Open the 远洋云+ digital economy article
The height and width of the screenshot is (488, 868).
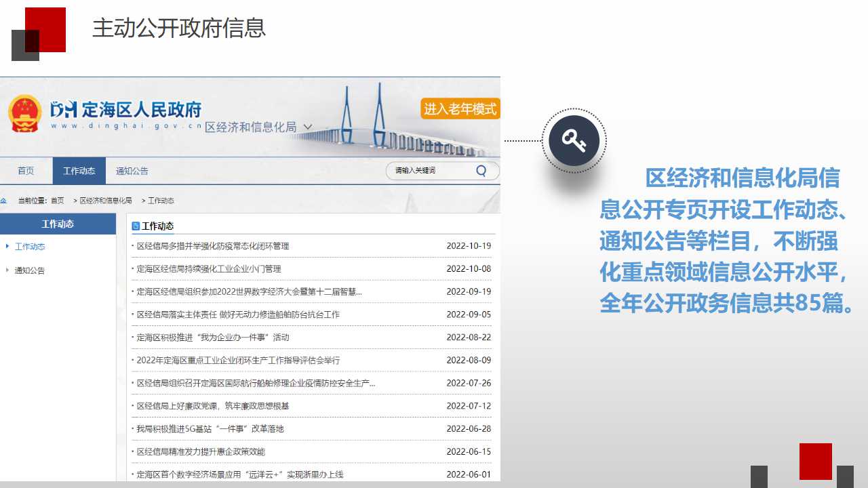(x=240, y=474)
